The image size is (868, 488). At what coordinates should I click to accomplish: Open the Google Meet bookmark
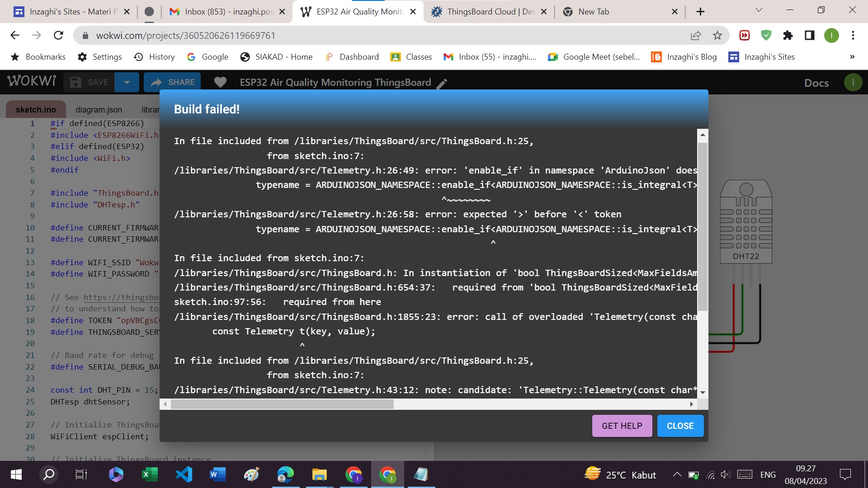(594, 57)
